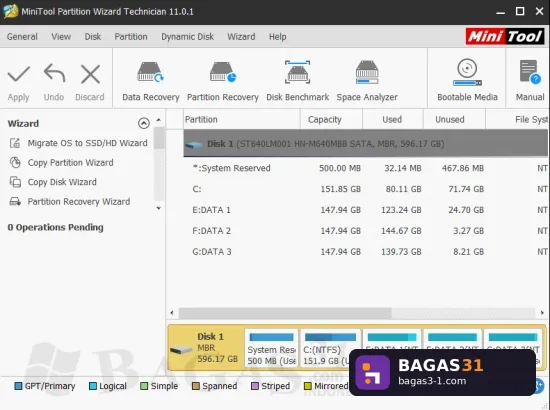
Task: Click Mirrored legend swatch
Action: coord(308,386)
